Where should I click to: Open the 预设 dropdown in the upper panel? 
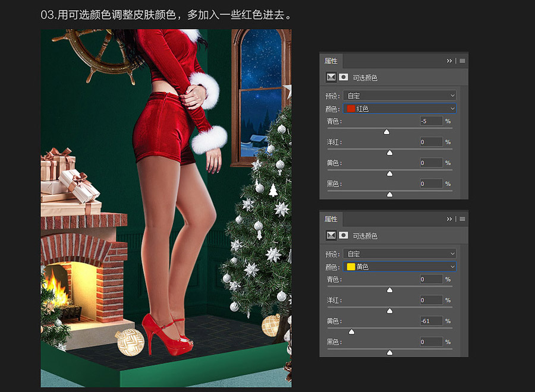[399, 96]
